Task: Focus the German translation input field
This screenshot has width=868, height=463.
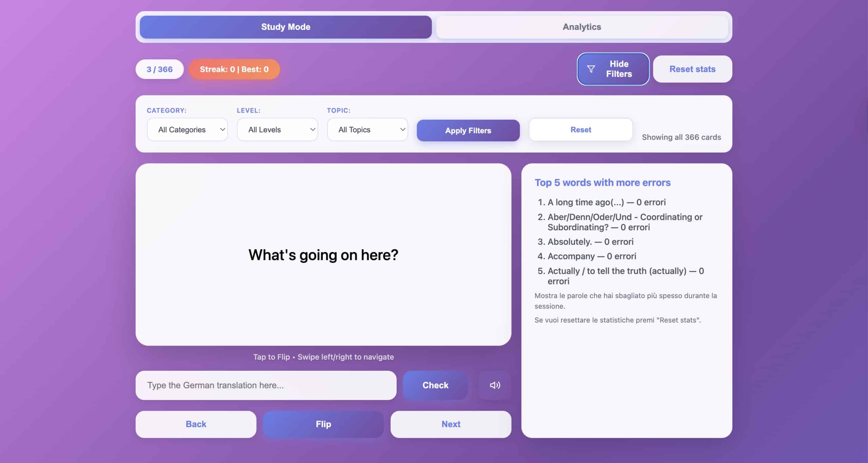Action: tap(266, 385)
